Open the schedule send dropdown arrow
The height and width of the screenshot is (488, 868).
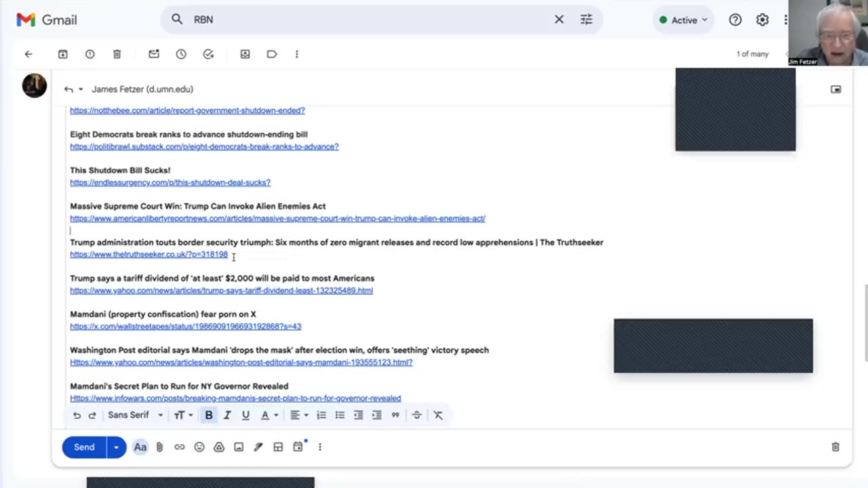coord(116,447)
